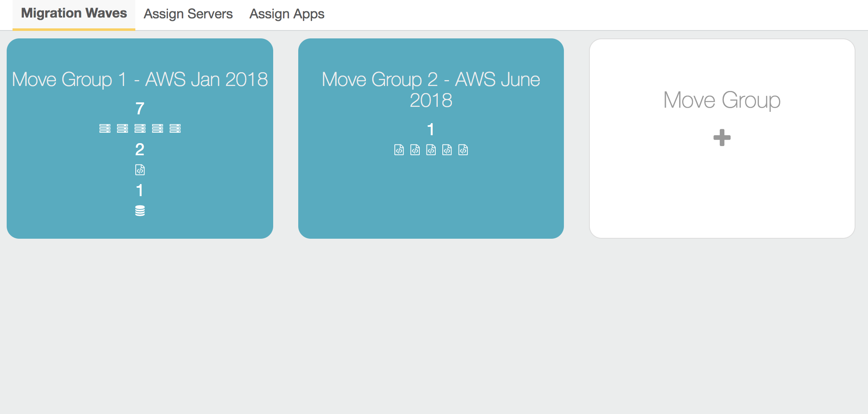Click the leftmost server icon in Move Group 1
Image resolution: width=868 pixels, height=414 pixels.
coord(105,129)
